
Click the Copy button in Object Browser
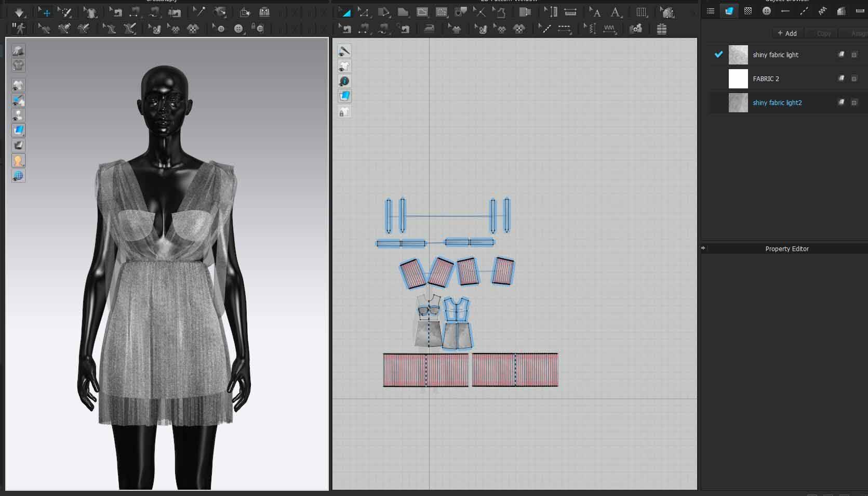tap(824, 33)
